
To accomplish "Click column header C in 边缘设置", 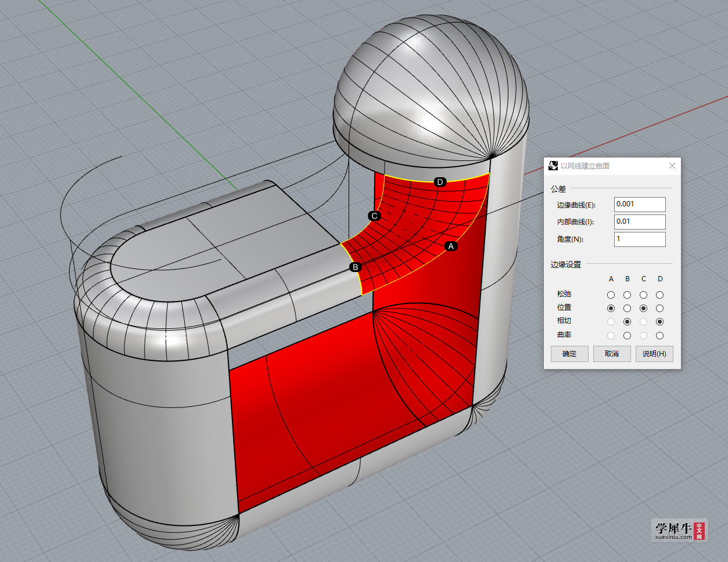I will pyautogui.click(x=644, y=279).
